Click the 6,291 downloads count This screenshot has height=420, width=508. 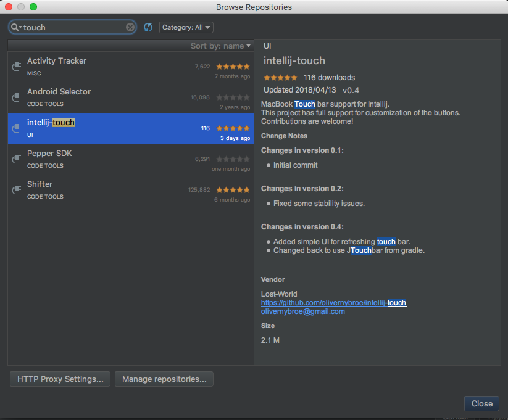tap(202, 159)
